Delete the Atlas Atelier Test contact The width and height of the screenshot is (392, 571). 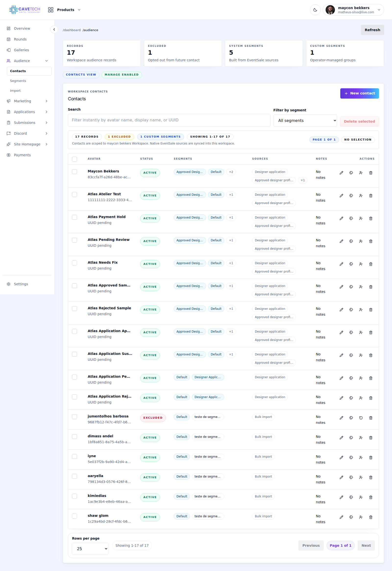pyautogui.click(x=371, y=196)
